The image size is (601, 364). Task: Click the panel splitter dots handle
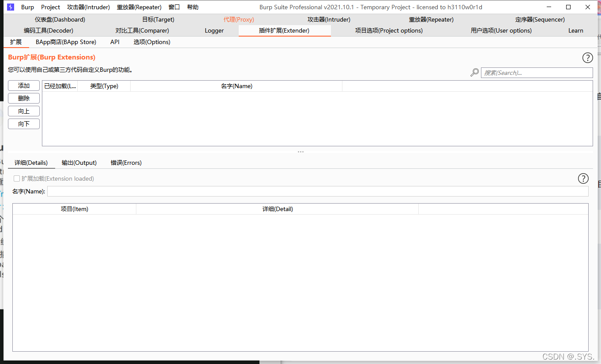[300, 152]
